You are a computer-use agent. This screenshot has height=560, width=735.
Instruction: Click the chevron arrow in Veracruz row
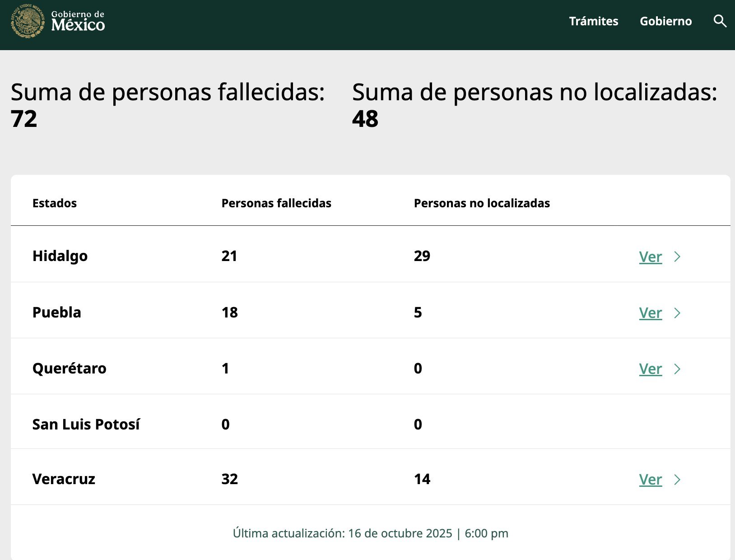(x=677, y=480)
